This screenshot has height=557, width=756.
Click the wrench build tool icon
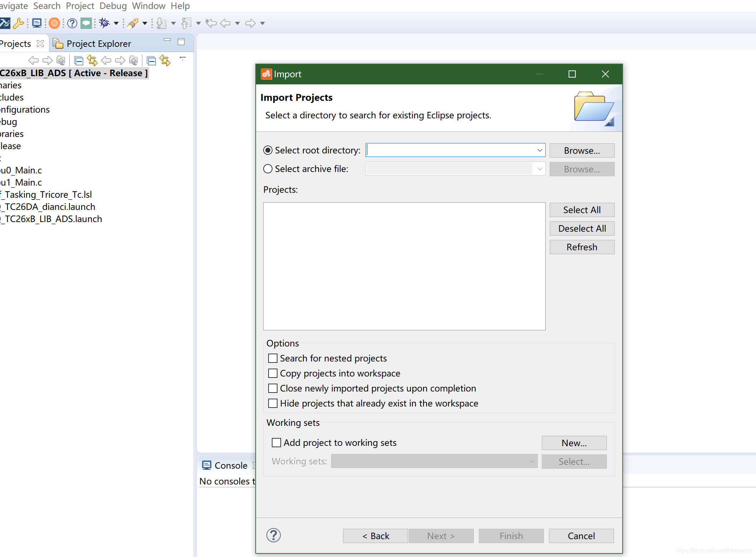[x=18, y=23]
